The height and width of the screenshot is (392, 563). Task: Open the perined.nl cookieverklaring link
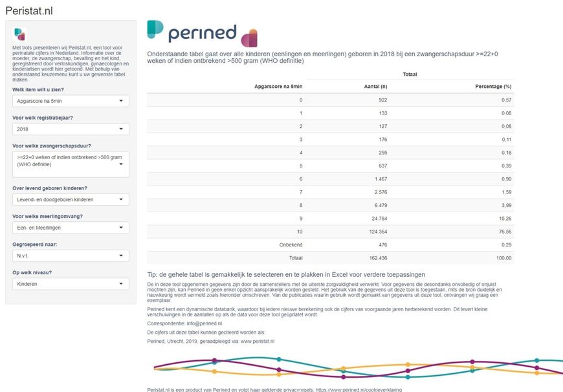[359, 389]
